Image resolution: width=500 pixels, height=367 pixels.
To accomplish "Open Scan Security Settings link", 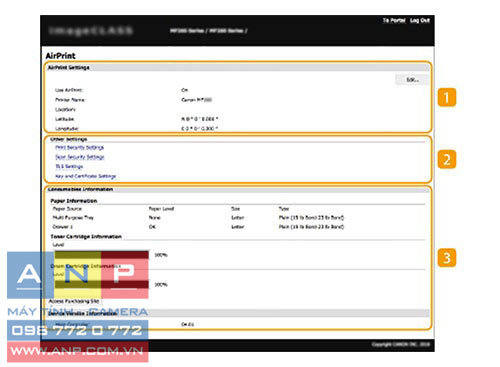I will coord(80,157).
